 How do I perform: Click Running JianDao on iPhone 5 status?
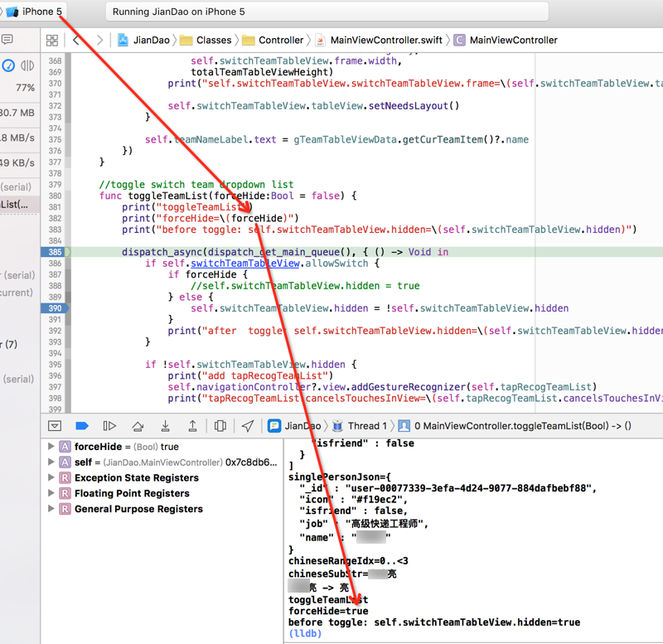pyautogui.click(x=327, y=12)
